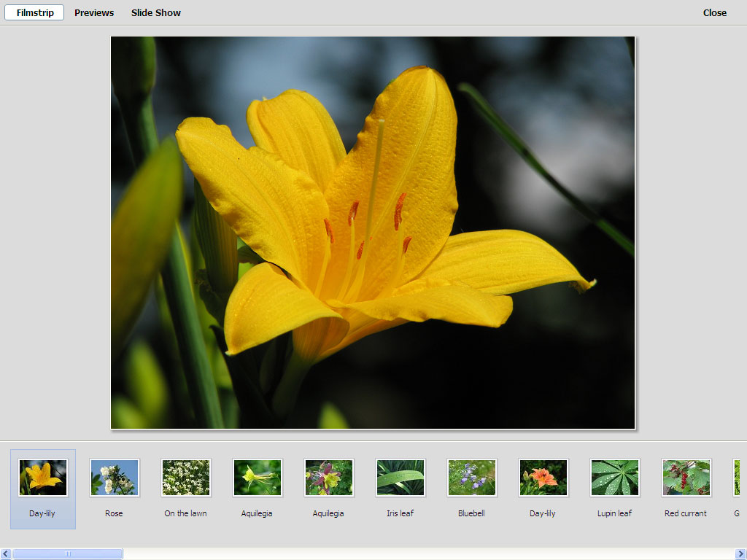Click the partially visible thumbnail at right edge
Viewport: 747px width, 560px height.
pyautogui.click(x=738, y=478)
